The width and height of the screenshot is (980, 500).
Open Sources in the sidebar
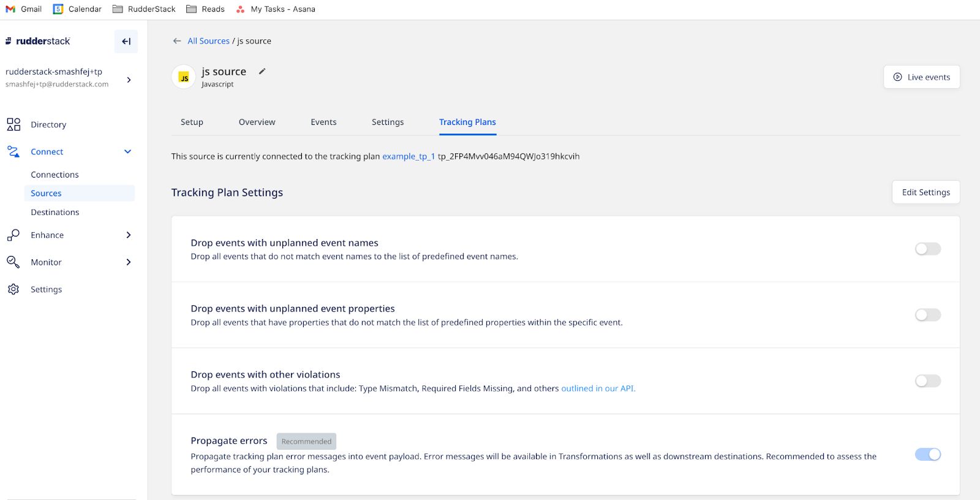tap(79, 193)
